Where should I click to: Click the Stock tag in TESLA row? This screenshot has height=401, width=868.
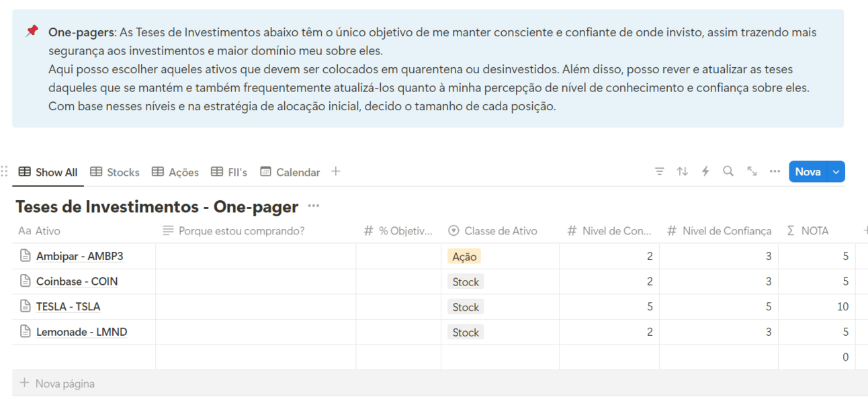point(466,307)
